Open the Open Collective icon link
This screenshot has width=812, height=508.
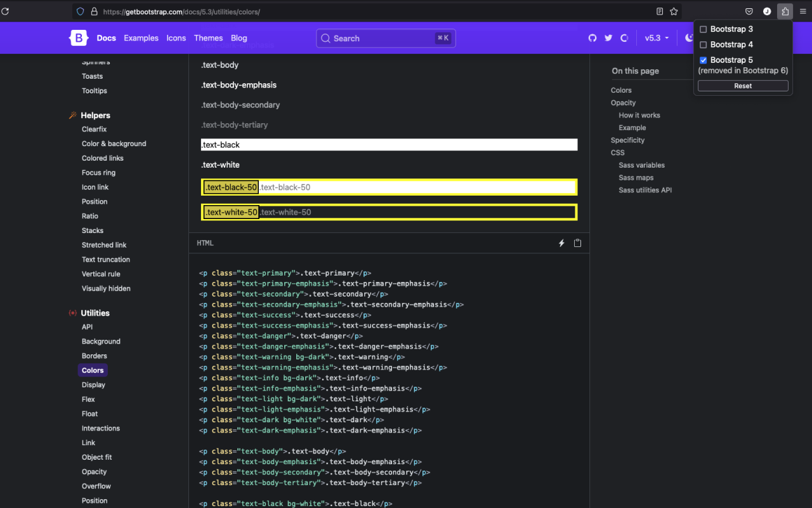tap(624, 38)
